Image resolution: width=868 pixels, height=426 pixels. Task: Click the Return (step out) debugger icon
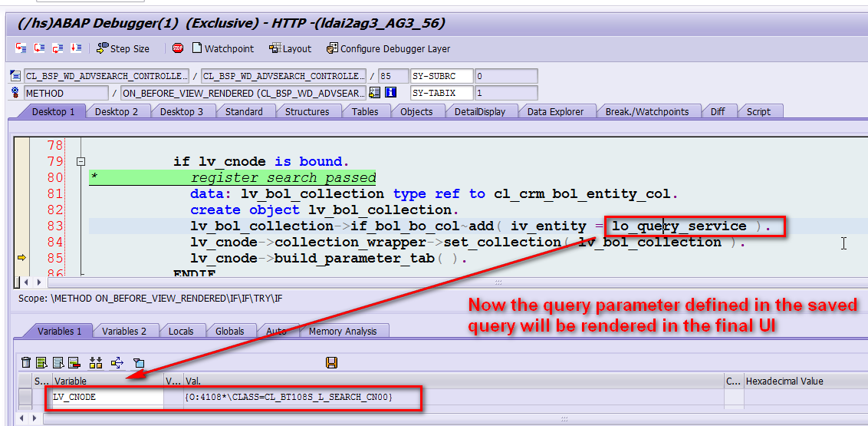click(x=58, y=48)
